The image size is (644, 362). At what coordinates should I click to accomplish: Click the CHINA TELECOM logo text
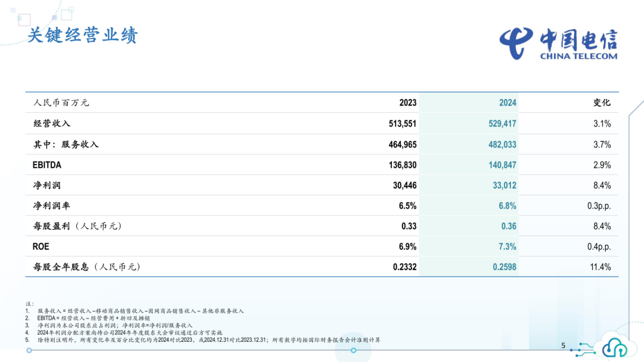(x=578, y=56)
